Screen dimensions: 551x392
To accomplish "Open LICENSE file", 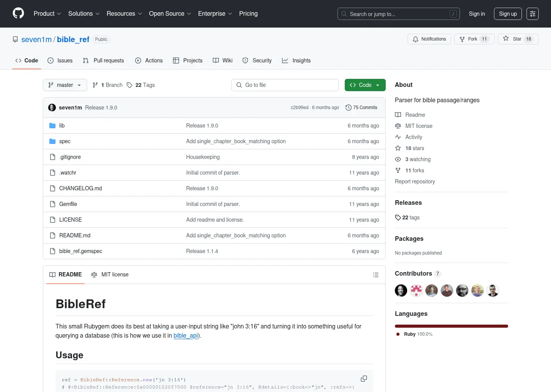I will (70, 220).
